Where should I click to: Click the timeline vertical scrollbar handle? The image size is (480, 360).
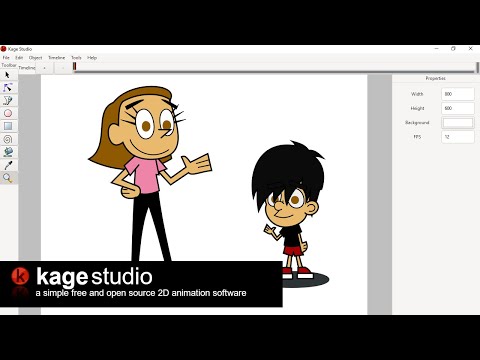(478, 67)
